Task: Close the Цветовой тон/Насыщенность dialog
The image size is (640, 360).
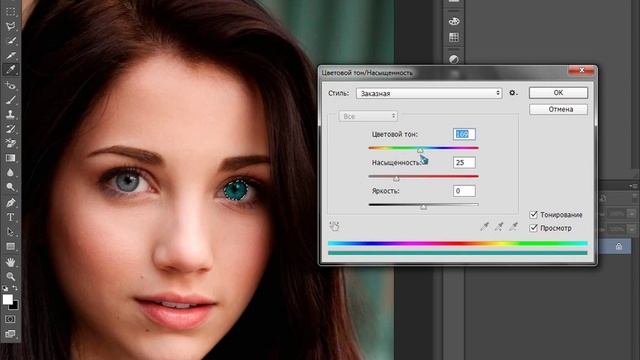Action: point(582,71)
